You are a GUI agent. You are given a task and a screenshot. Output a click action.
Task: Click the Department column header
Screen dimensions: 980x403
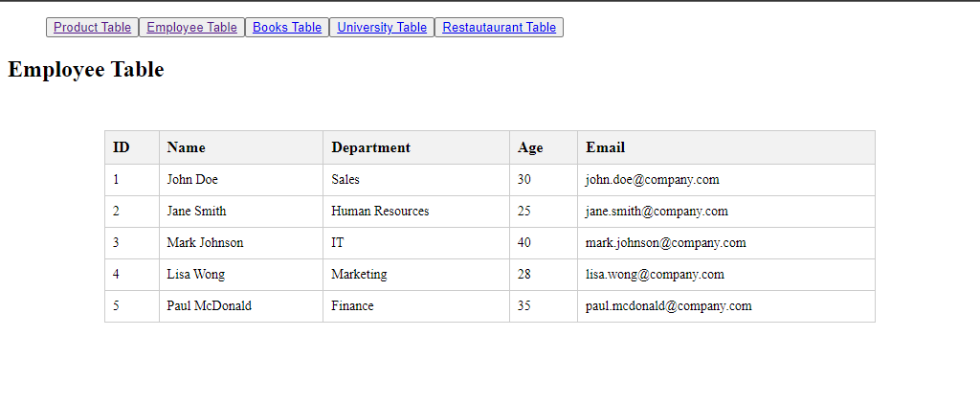[x=416, y=147]
